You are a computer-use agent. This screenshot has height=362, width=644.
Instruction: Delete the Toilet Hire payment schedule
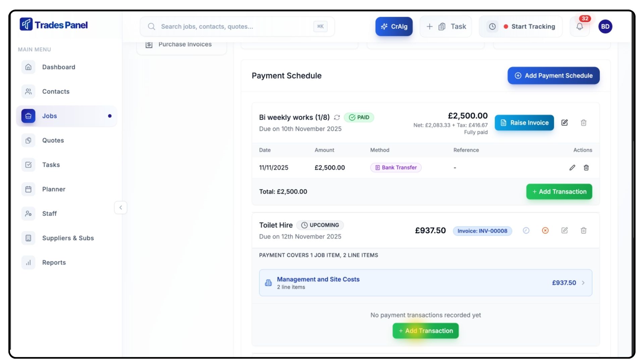(x=584, y=231)
